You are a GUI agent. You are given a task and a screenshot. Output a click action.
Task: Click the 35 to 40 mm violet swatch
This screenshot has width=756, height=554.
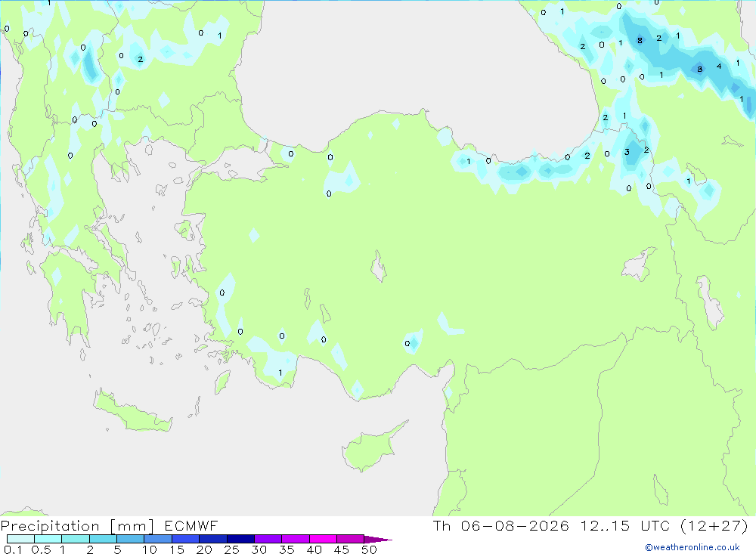pos(296,539)
